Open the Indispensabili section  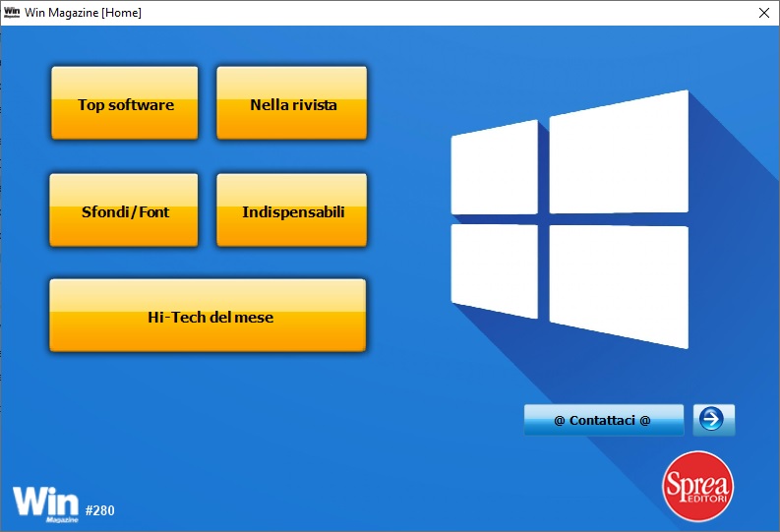[292, 210]
